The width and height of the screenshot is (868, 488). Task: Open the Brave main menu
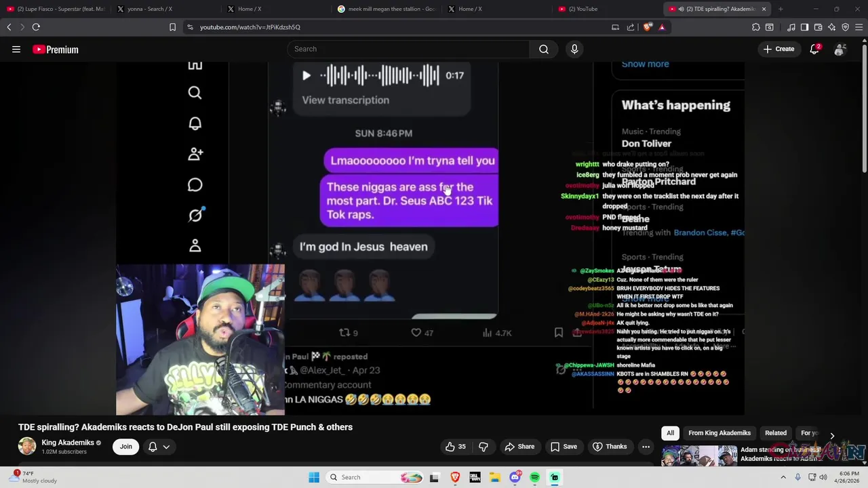859,27
